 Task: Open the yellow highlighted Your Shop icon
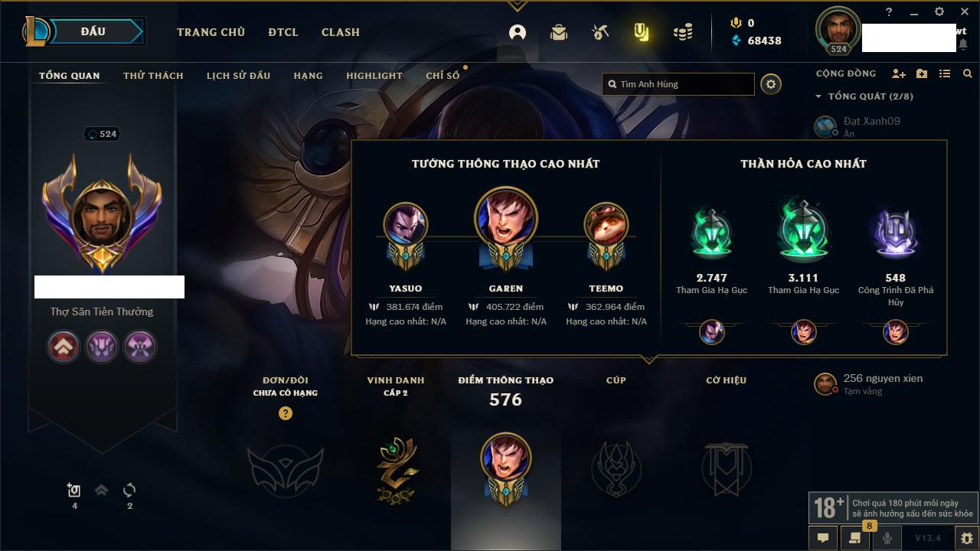642,32
